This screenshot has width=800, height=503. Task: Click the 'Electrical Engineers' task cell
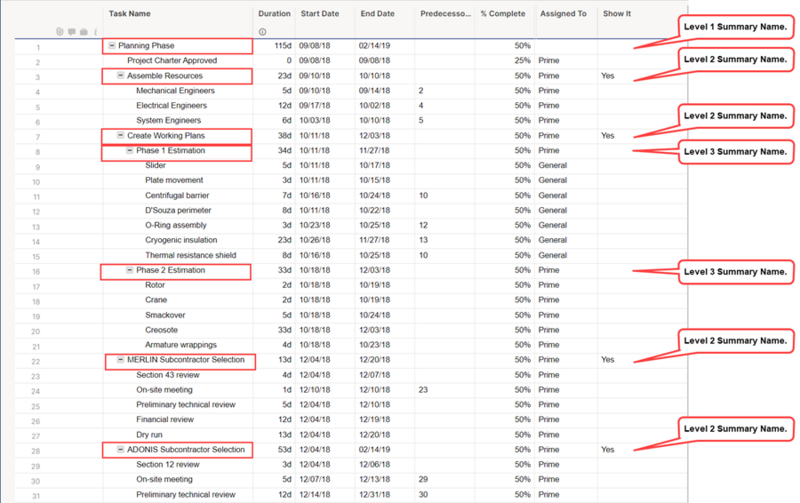(171, 105)
